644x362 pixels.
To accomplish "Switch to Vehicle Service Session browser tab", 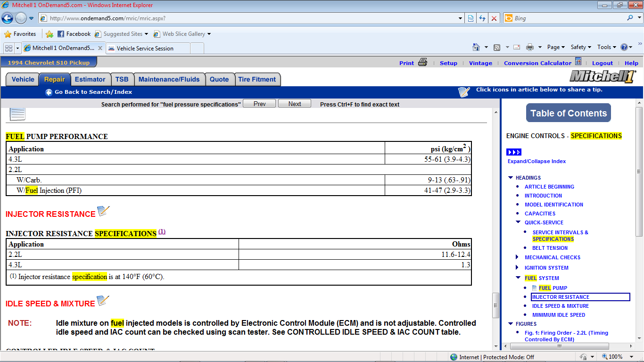I will (148, 48).
